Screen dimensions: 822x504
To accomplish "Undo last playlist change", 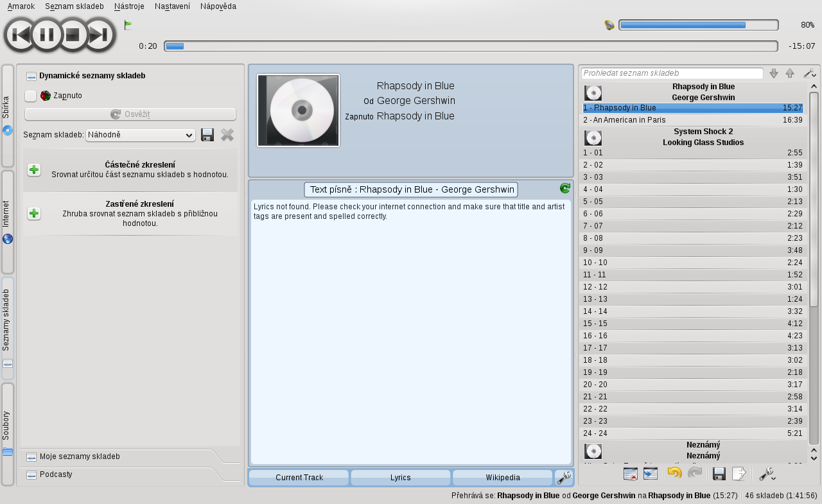I will 674,474.
